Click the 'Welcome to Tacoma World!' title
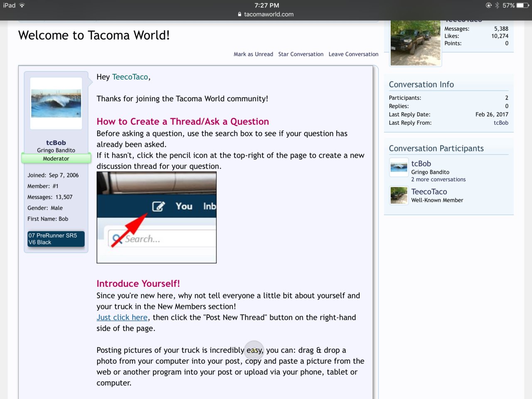Screen dimensions: 532x399 [x=94, y=35]
